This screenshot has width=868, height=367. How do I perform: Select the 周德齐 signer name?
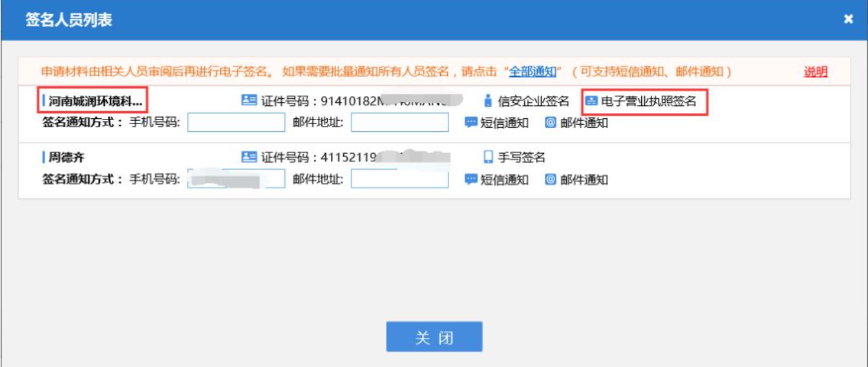coord(67,157)
